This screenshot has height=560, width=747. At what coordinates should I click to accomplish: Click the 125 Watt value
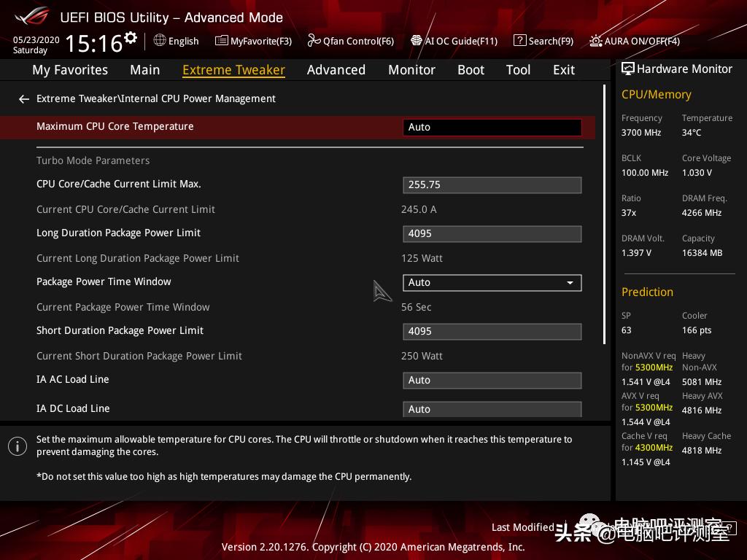[x=422, y=259]
